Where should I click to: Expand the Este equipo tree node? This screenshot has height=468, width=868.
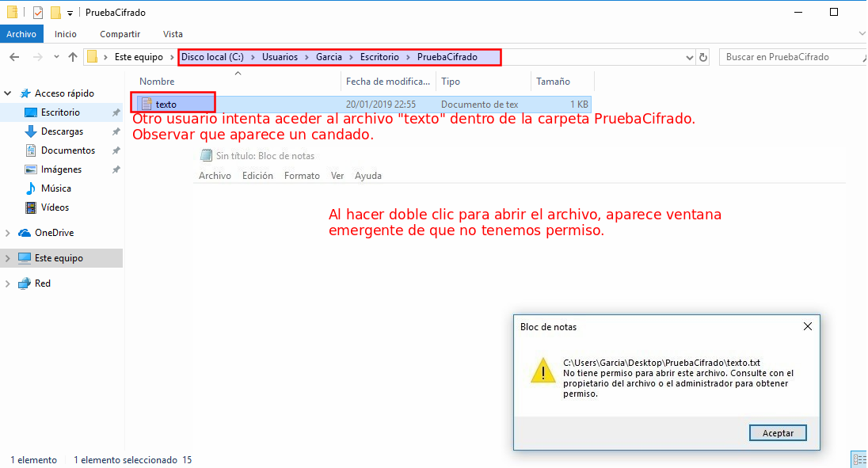click(8, 258)
